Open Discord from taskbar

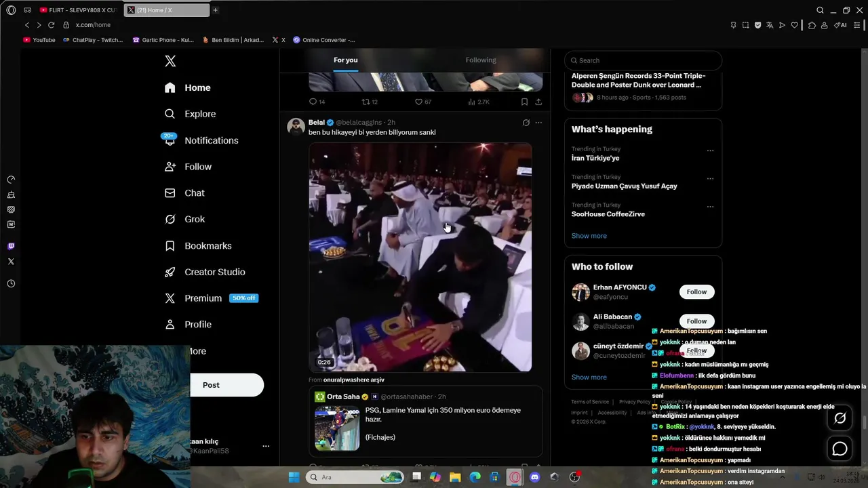point(534,477)
